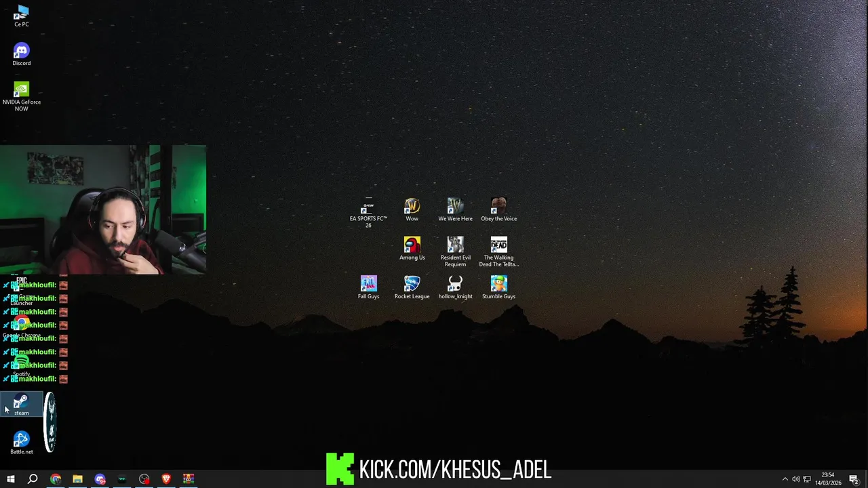Switch to Discord in the taskbar
868x488 pixels.
coord(100,479)
